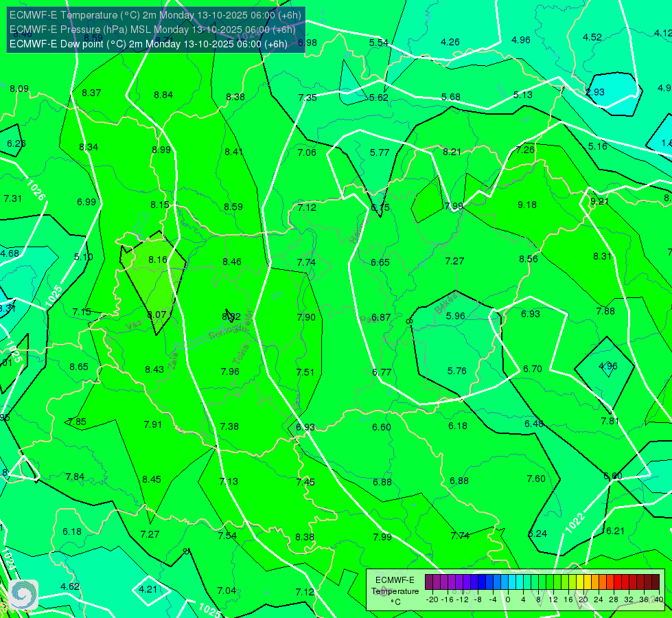Click the 8.45 dew point value

pos(152,479)
